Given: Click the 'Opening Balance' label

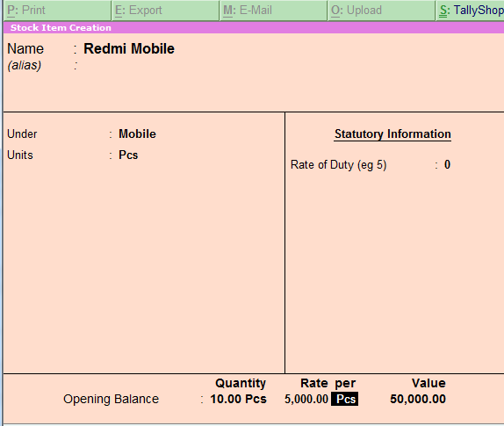Looking at the screenshot, I should (111, 399).
